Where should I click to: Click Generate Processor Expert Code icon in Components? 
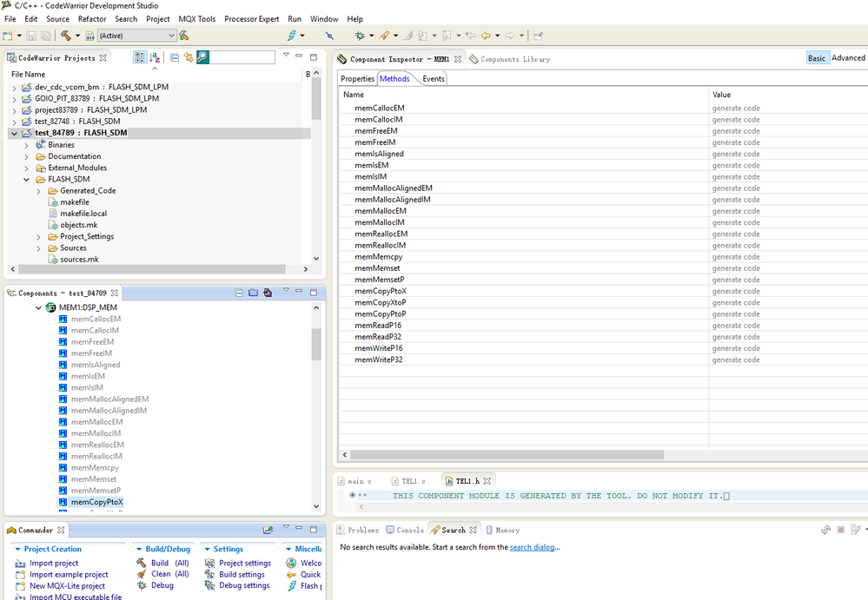pyautogui.click(x=268, y=293)
